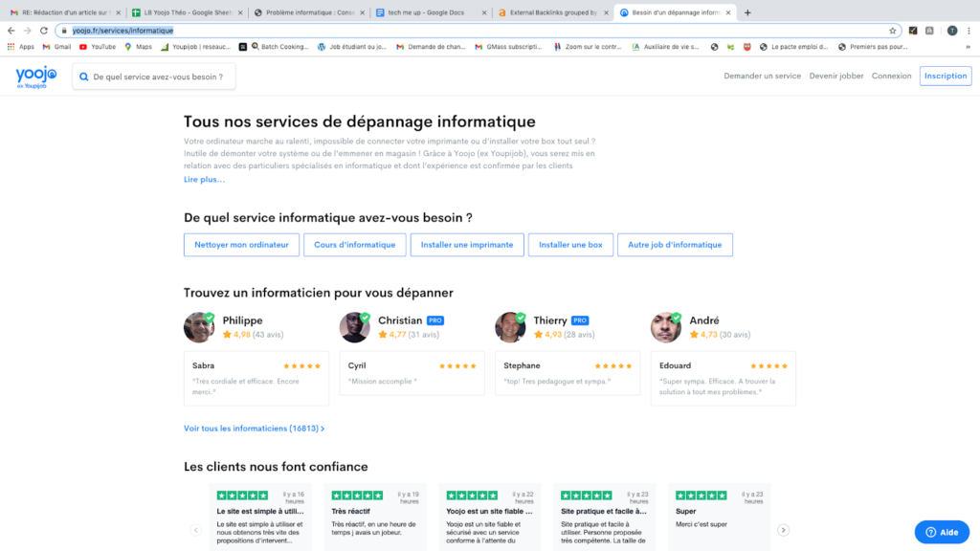Open Sabra's review card for Philippe
980x551 pixels.
[x=256, y=379]
